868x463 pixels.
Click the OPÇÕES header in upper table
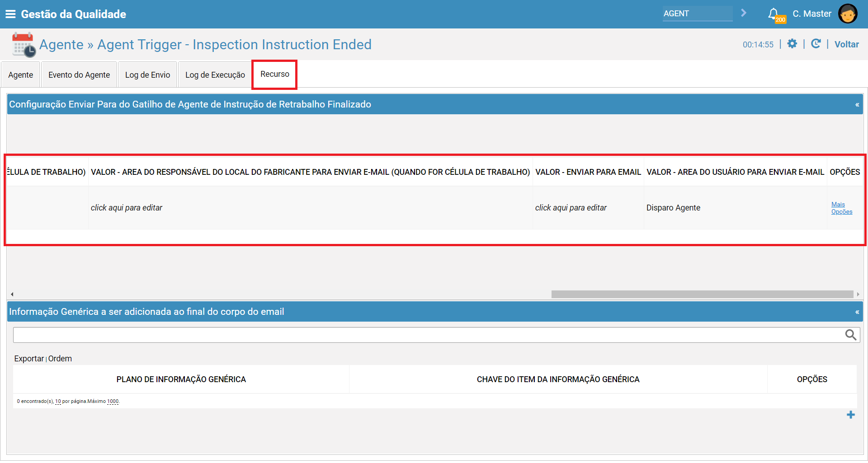(x=845, y=172)
